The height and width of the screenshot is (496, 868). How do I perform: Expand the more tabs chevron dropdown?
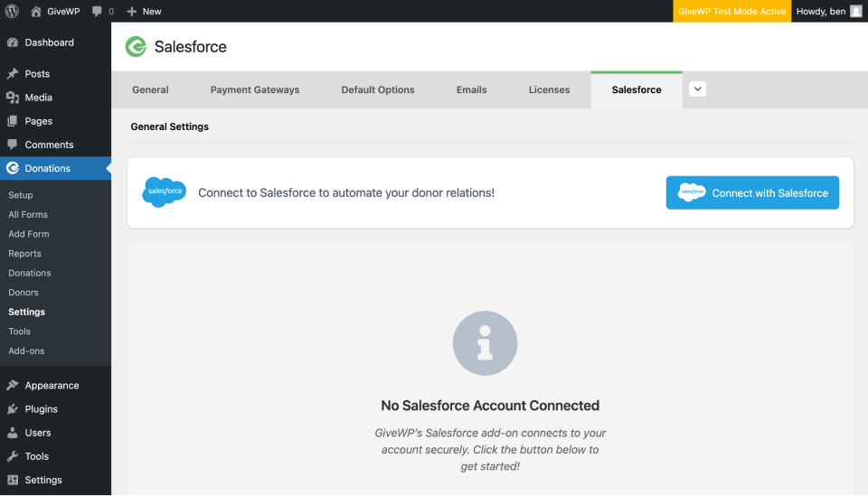697,89
